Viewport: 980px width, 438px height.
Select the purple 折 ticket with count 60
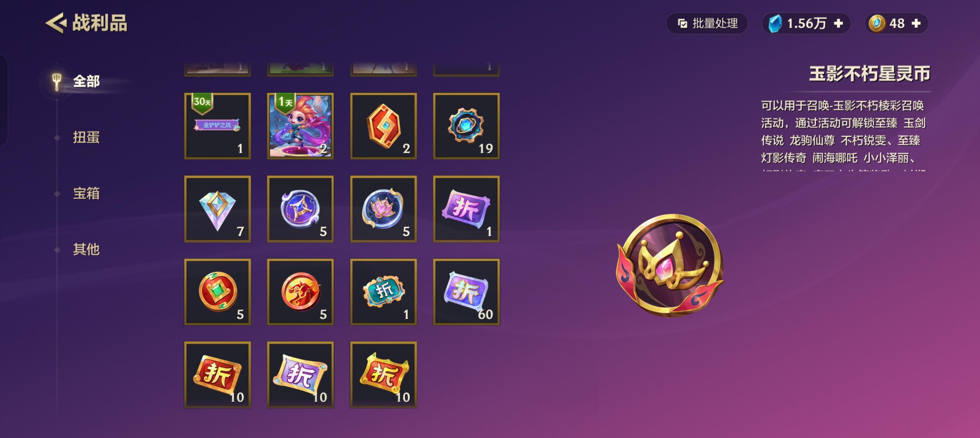466,292
